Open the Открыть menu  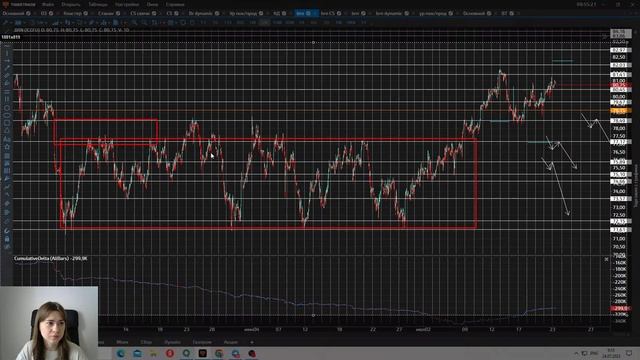pos(71,4)
